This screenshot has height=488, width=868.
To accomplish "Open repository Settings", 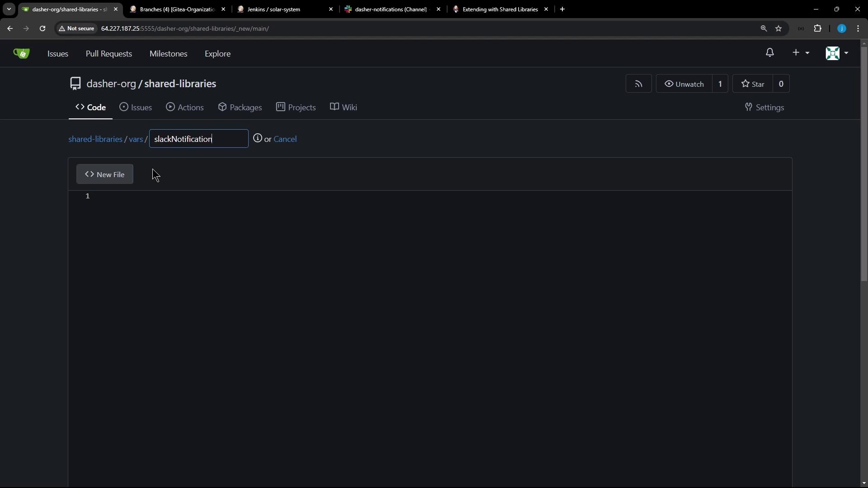I will coord(764,108).
